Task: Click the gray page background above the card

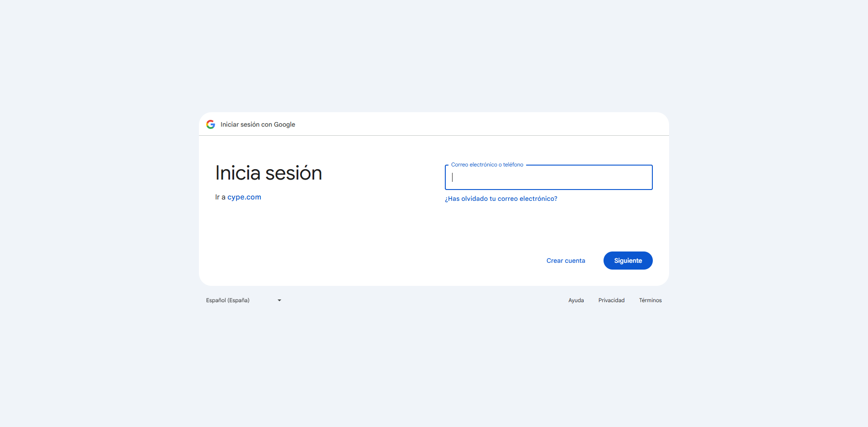Action: coord(434,54)
